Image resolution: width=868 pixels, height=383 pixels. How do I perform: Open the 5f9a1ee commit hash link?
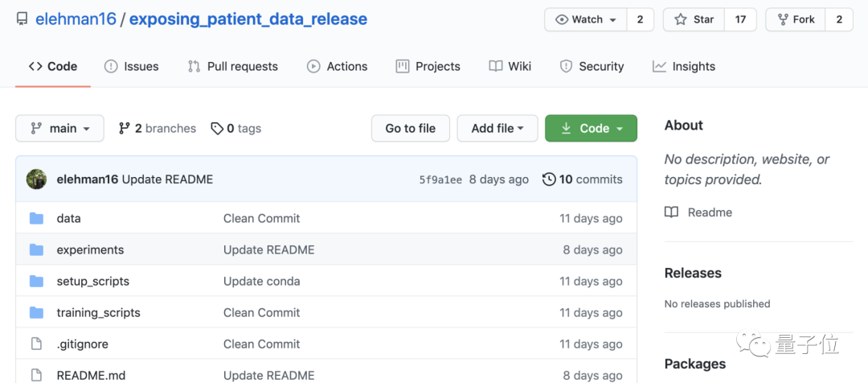pyautogui.click(x=440, y=179)
